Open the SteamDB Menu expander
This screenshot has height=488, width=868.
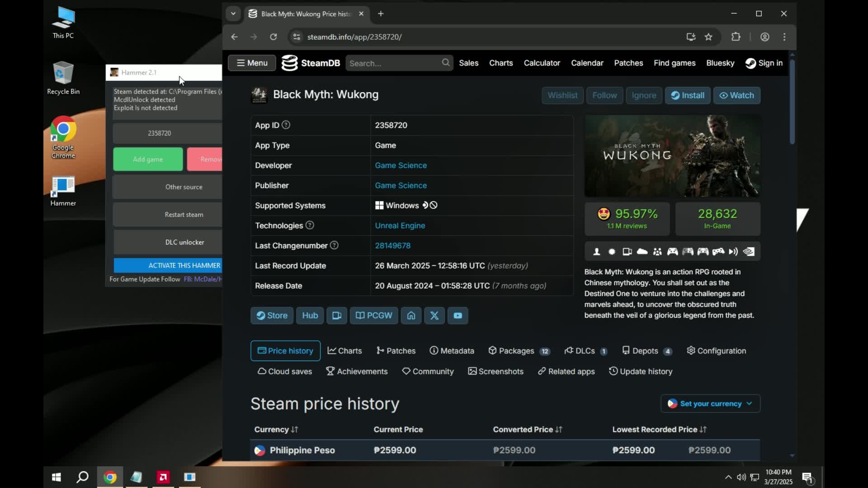pyautogui.click(x=252, y=63)
